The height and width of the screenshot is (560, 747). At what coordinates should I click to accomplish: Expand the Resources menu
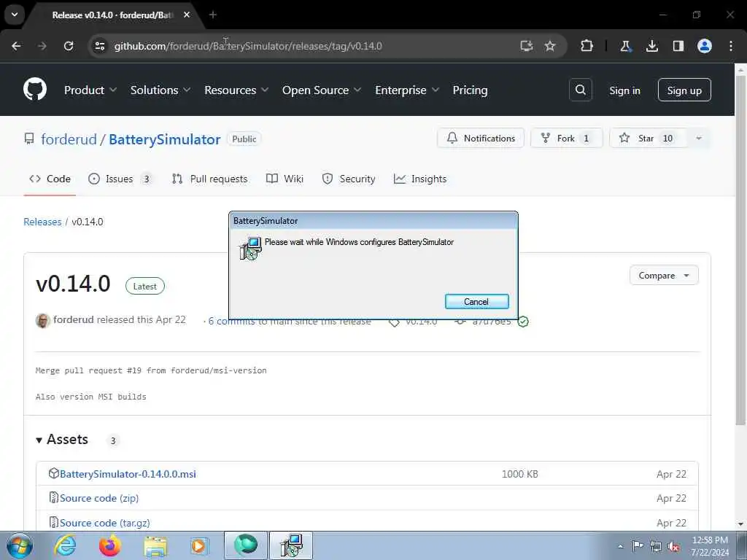tap(236, 90)
